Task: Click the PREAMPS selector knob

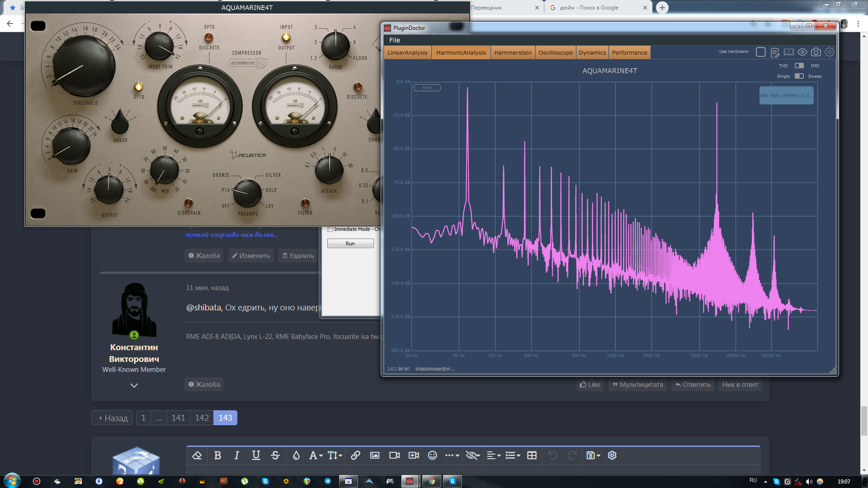Action: pyautogui.click(x=247, y=193)
